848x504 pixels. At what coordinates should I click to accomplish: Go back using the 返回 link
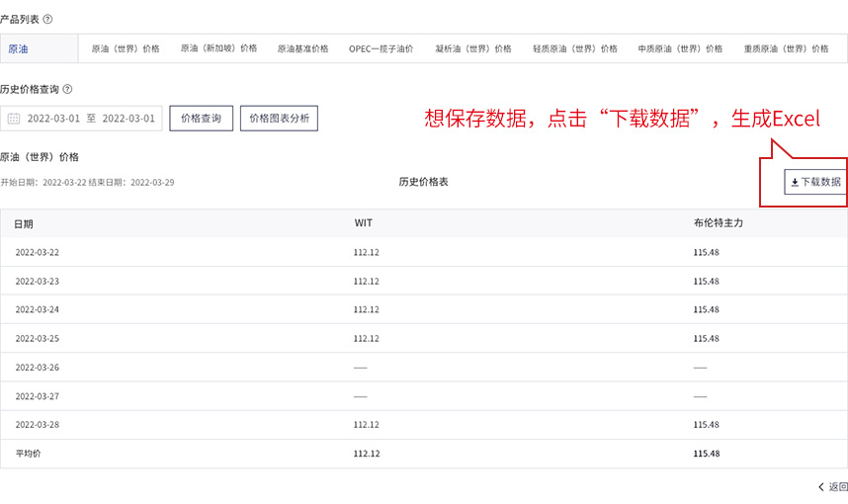click(x=832, y=487)
